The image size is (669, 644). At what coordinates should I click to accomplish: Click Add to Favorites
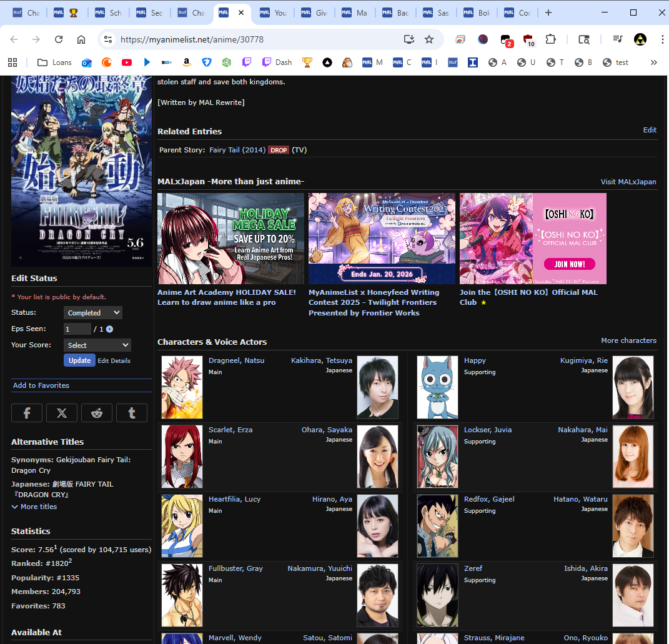coord(41,385)
